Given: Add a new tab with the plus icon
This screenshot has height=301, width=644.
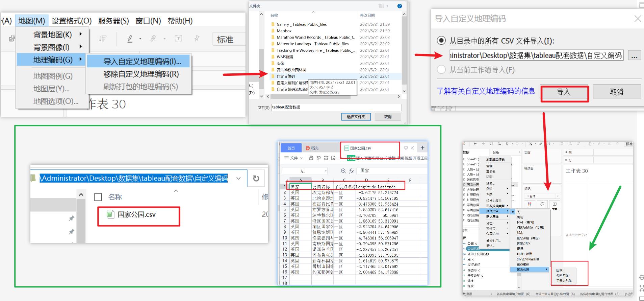Looking at the screenshot, I should pyautogui.click(x=422, y=147).
